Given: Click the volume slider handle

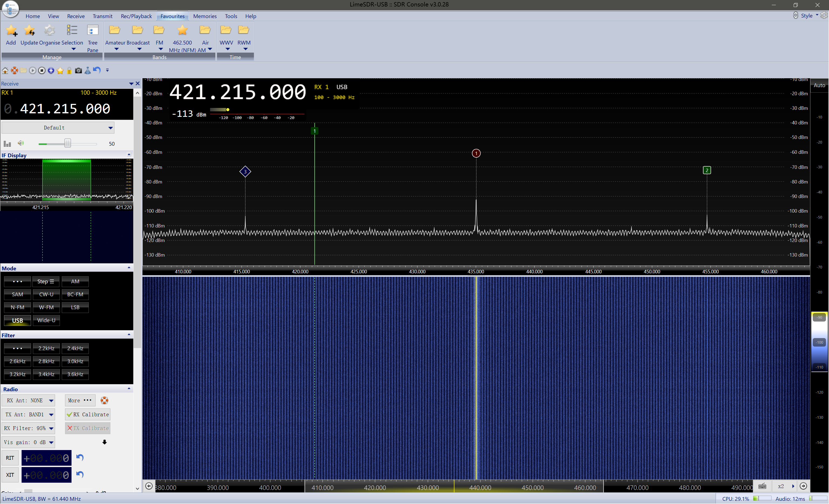Looking at the screenshot, I should (x=68, y=144).
